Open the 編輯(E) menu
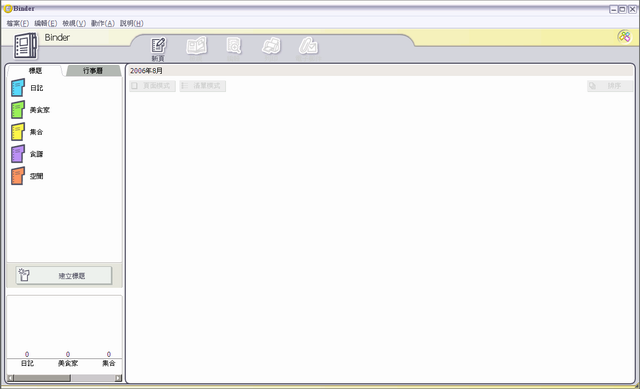 [x=45, y=23]
